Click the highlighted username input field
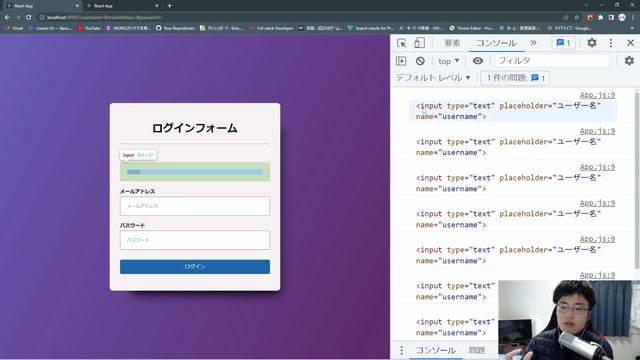Image resolution: width=640 pixels, height=360 pixels. [x=195, y=172]
